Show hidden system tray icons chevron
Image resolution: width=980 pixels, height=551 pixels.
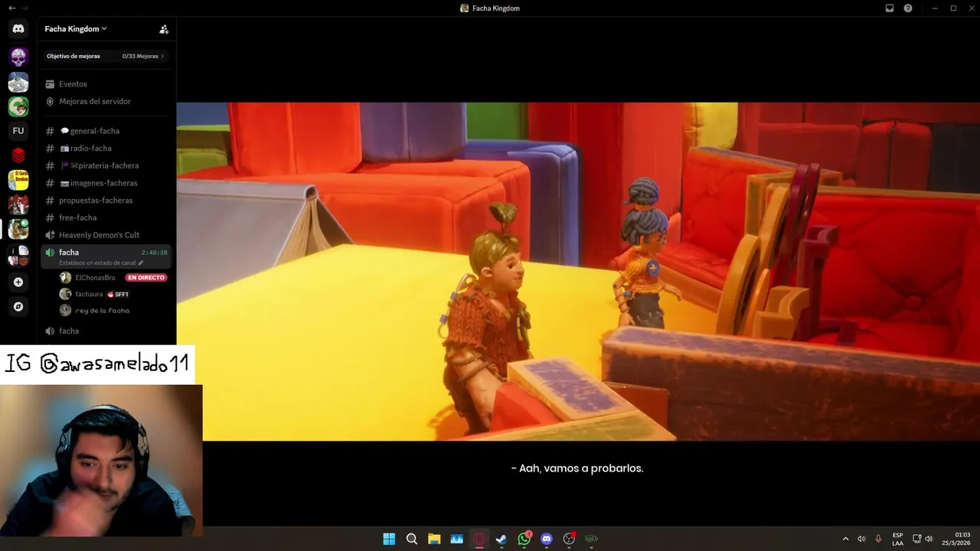click(x=845, y=539)
